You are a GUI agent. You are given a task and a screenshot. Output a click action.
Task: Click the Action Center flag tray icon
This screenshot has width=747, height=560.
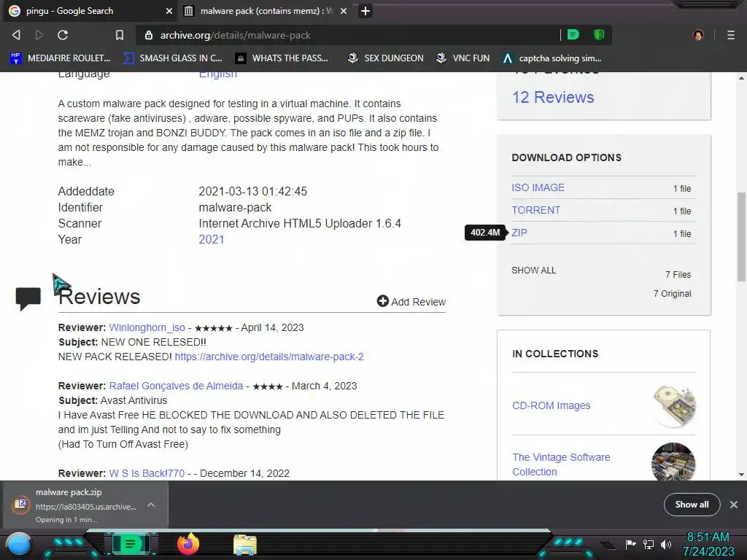[x=631, y=544]
